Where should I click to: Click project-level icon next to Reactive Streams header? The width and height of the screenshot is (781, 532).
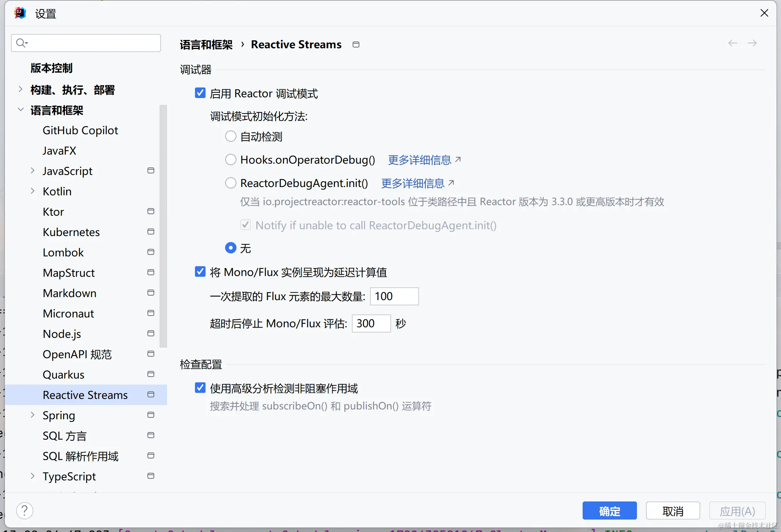click(x=356, y=45)
